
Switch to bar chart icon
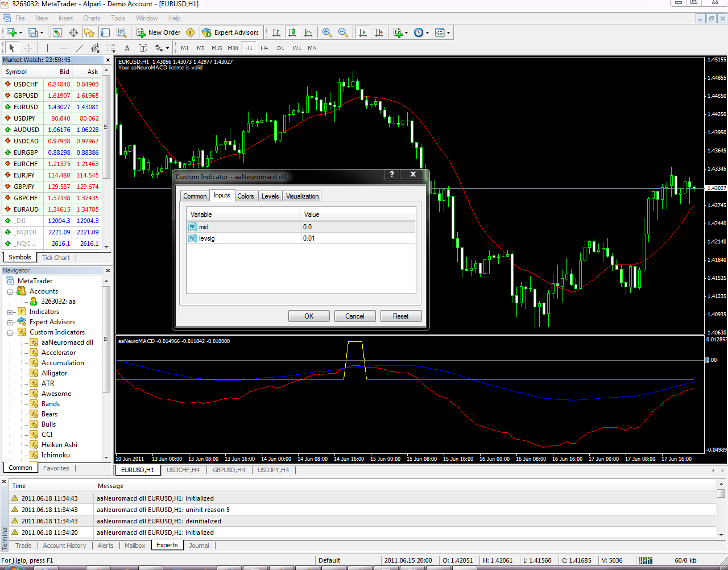coord(276,32)
